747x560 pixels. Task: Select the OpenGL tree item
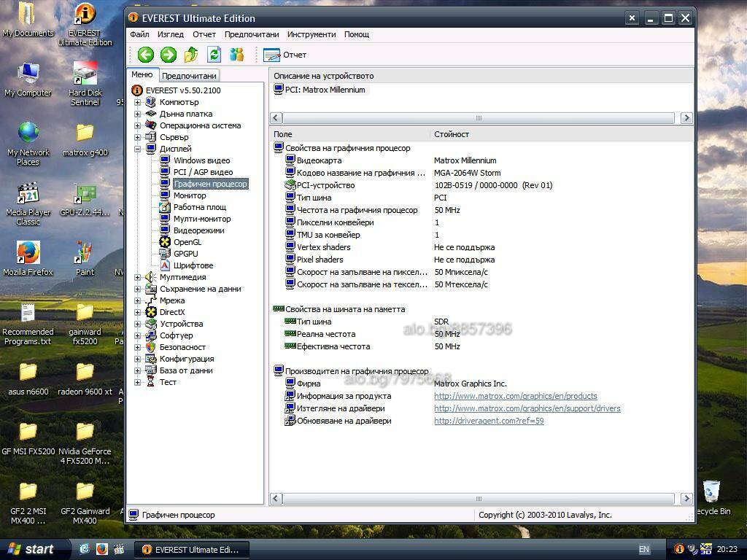pyautogui.click(x=187, y=242)
